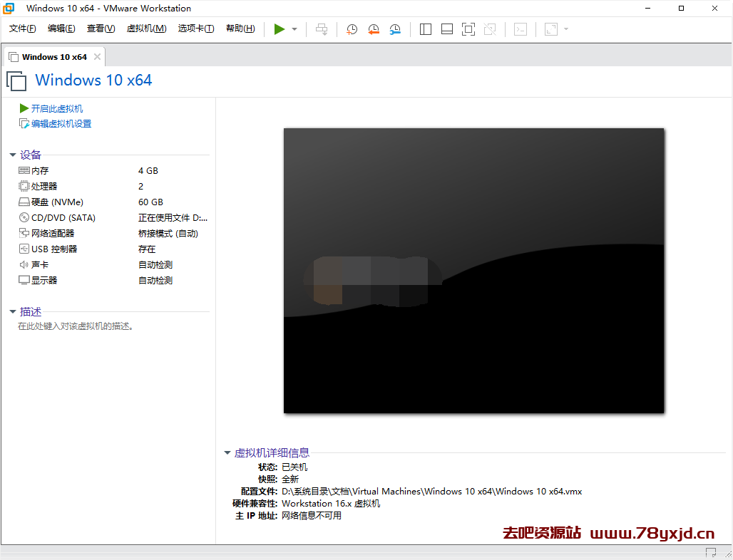
Task: Click the revert to snapshot toolbar icon
Action: click(x=374, y=29)
